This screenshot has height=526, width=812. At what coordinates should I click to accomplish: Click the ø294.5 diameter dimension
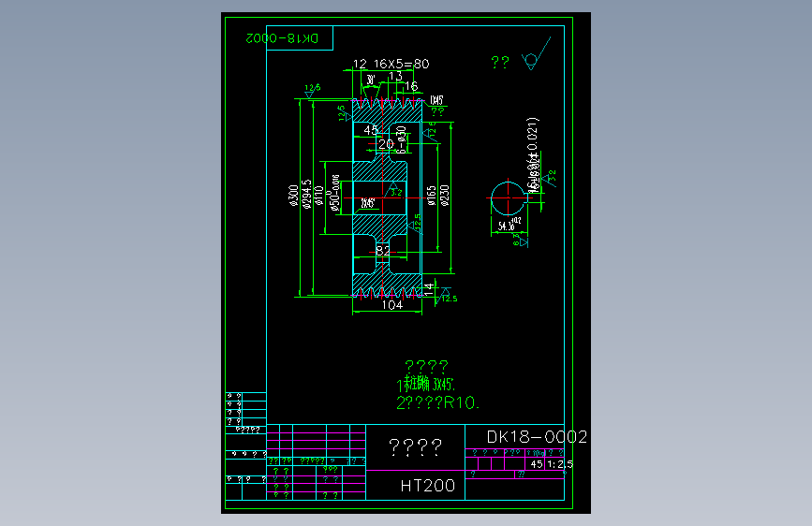tap(306, 194)
